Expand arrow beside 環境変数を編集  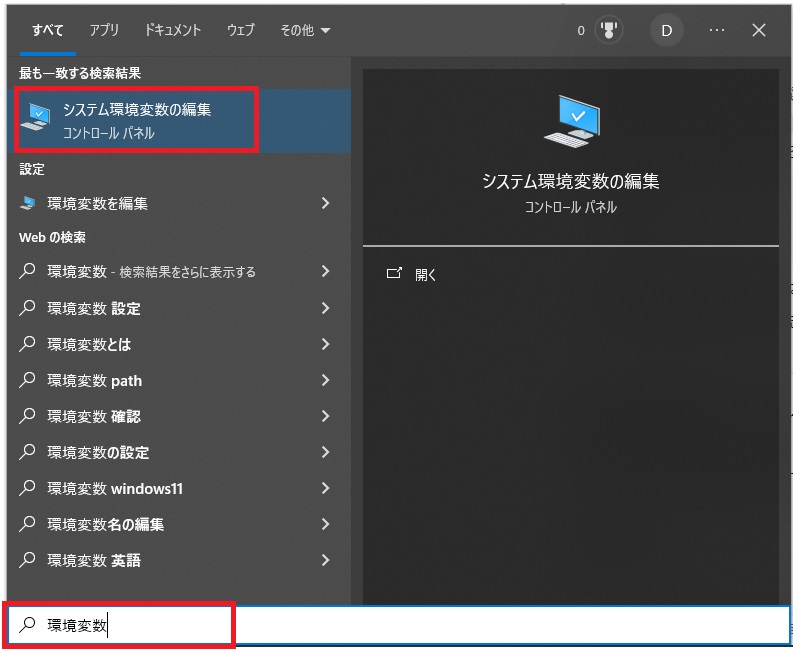326,203
